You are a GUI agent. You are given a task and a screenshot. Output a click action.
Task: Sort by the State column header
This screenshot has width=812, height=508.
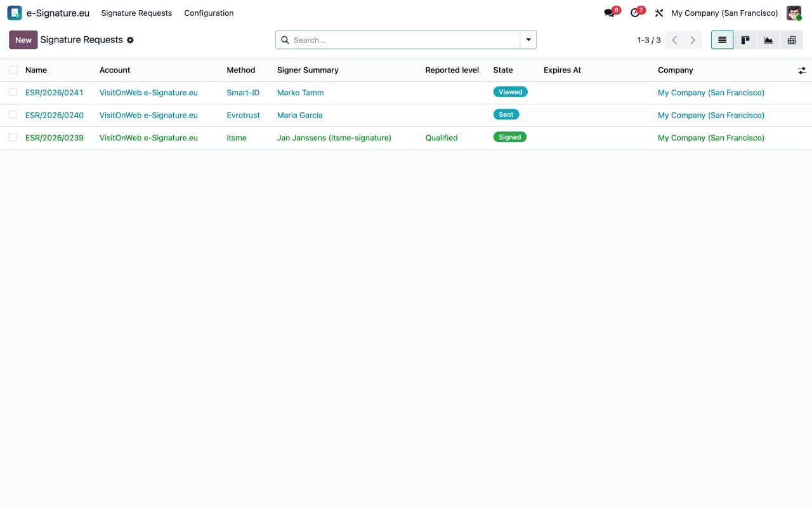point(503,70)
